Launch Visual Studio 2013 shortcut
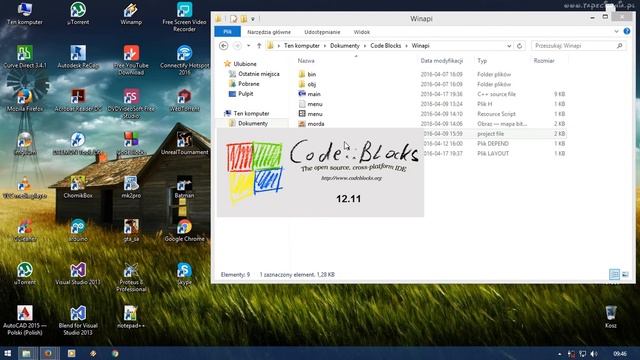Viewport: 640px width, 360px height. (78, 274)
